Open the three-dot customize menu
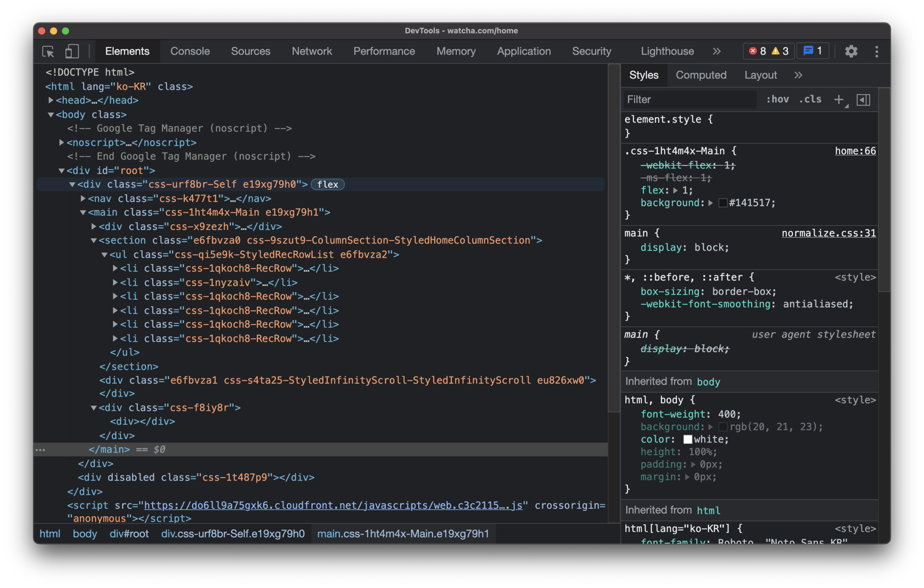This screenshot has width=924, height=588. (877, 51)
